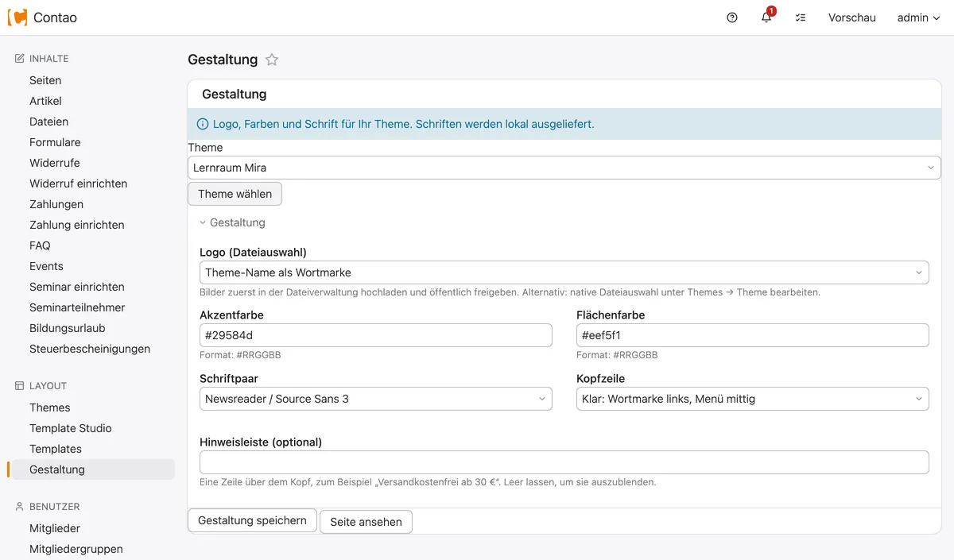
Task: Open notifications bell icon
Action: tap(766, 17)
